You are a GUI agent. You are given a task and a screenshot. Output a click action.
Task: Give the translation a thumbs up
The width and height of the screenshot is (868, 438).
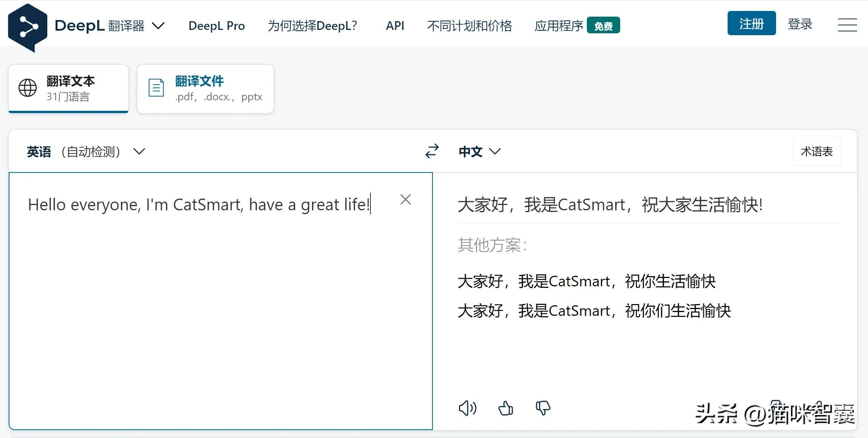506,408
